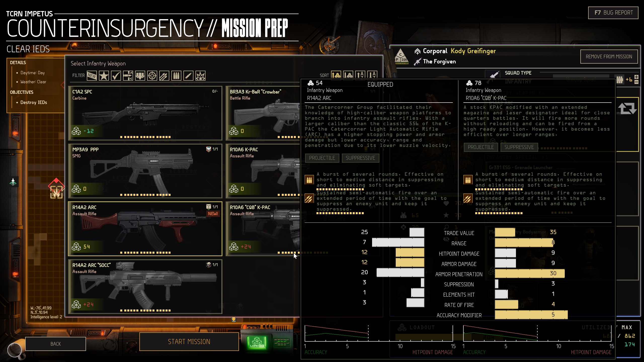Click the green loadout supply button
Image resolution: width=644 pixels, height=362 pixels.
point(257,342)
